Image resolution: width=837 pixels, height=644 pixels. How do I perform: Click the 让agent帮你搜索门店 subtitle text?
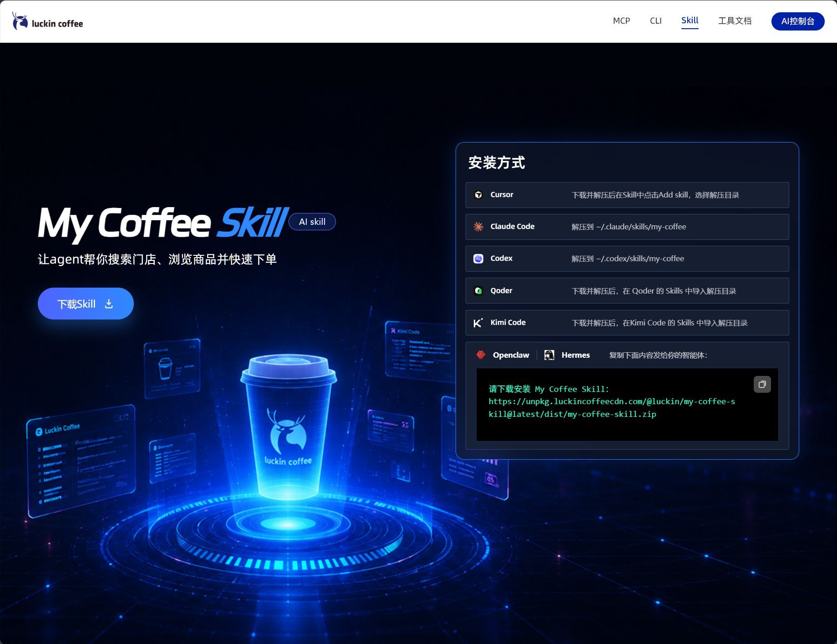157,259
